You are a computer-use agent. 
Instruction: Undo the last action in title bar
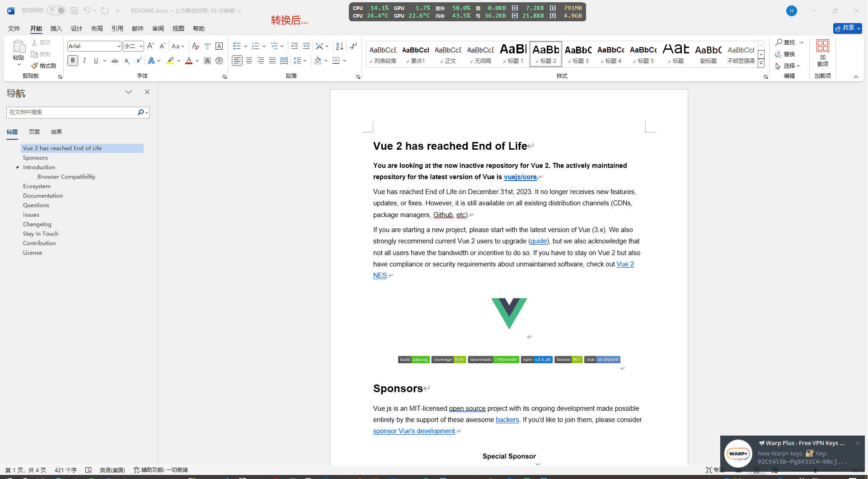click(x=87, y=10)
